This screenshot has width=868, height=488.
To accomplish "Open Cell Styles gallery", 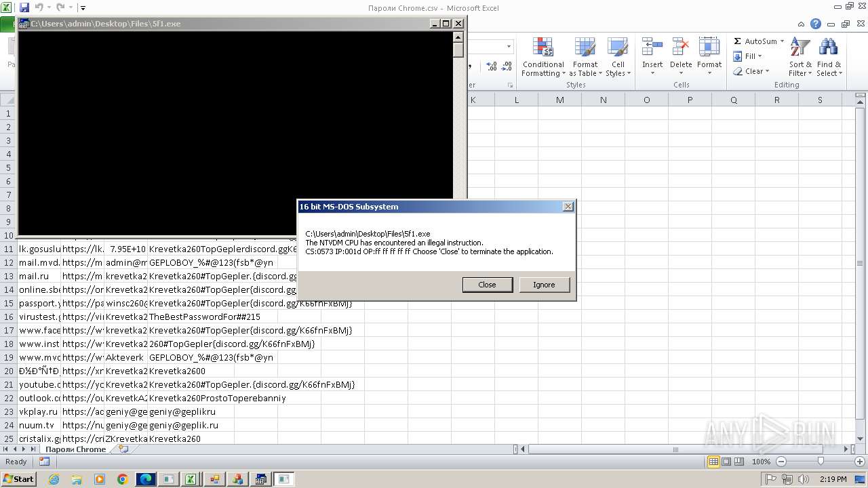I will coord(618,58).
